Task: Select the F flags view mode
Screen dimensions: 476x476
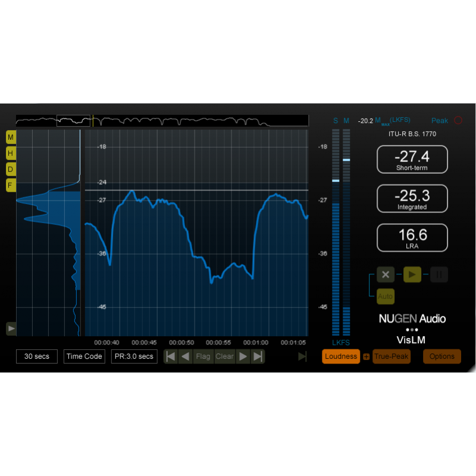Action: coord(10,185)
